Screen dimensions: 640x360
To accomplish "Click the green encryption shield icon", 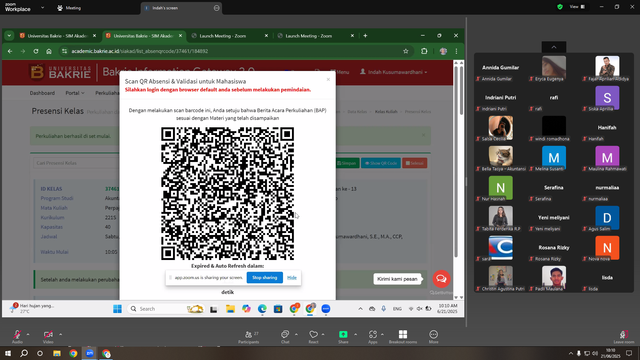I will pyautogui.click(x=560, y=7).
